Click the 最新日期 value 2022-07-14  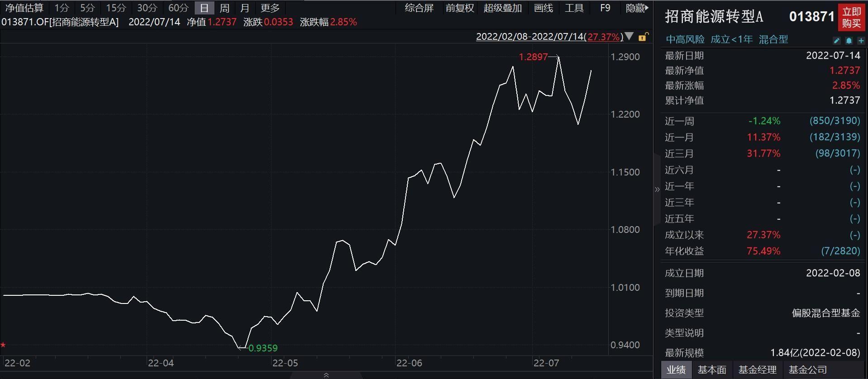[x=833, y=56]
